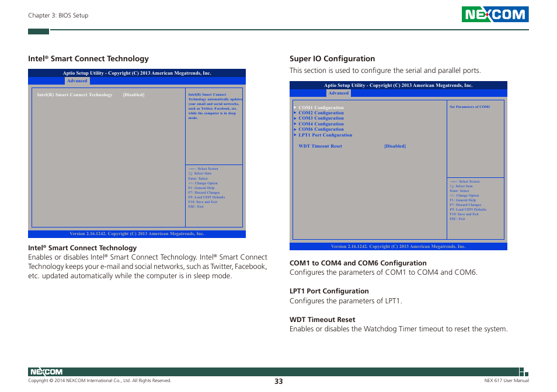This screenshot has width=557, height=392.
Task: Open COM2 Configuration submenu
Action: tap(321, 113)
